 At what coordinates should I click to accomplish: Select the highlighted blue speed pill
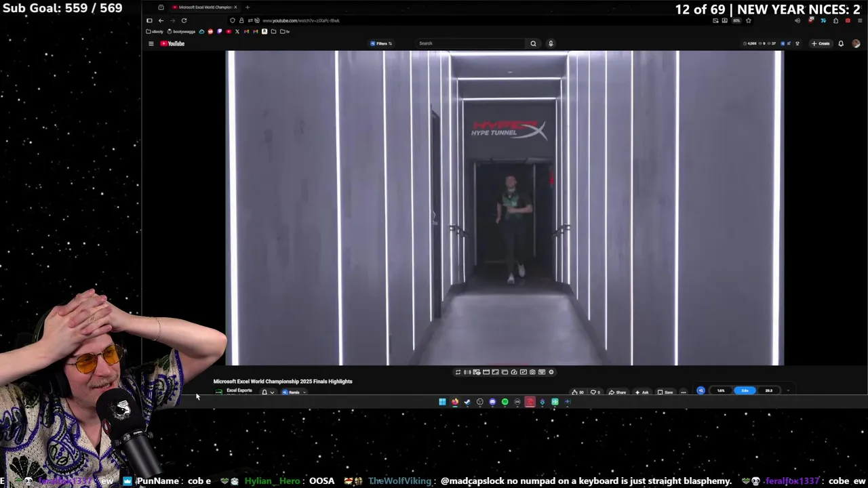pyautogui.click(x=745, y=390)
